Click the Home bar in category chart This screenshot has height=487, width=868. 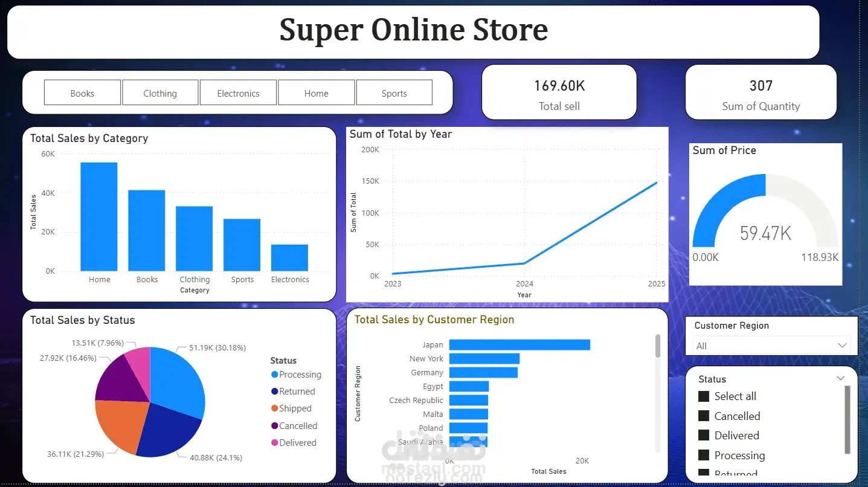99,217
